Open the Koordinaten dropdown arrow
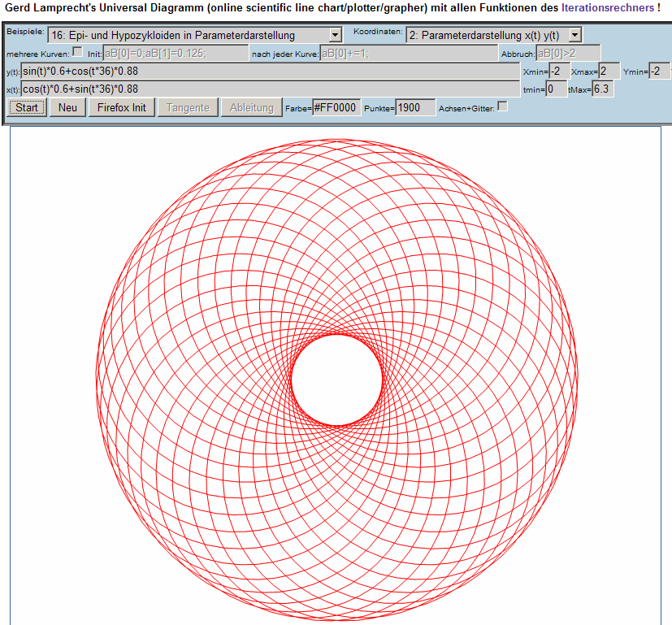Image resolution: width=672 pixels, height=625 pixels. click(575, 35)
